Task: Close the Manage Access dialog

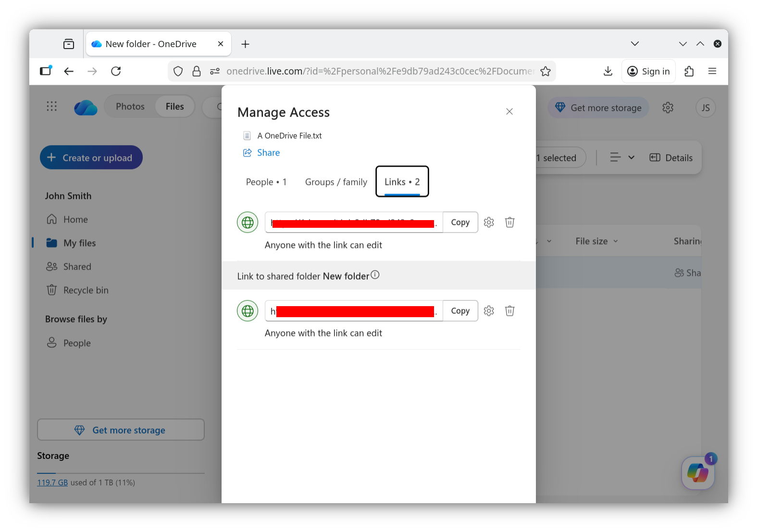Action: tap(509, 111)
